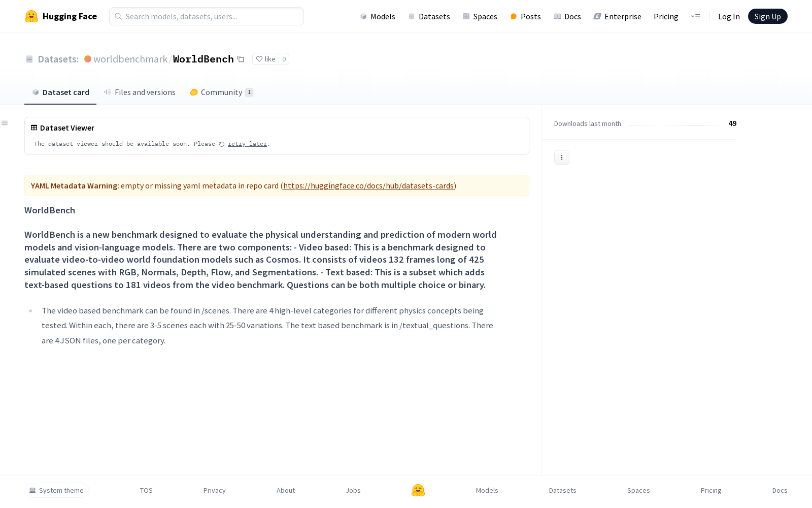The image size is (812, 508).
Task: Click the Dataset Viewer table icon
Action: 34,128
